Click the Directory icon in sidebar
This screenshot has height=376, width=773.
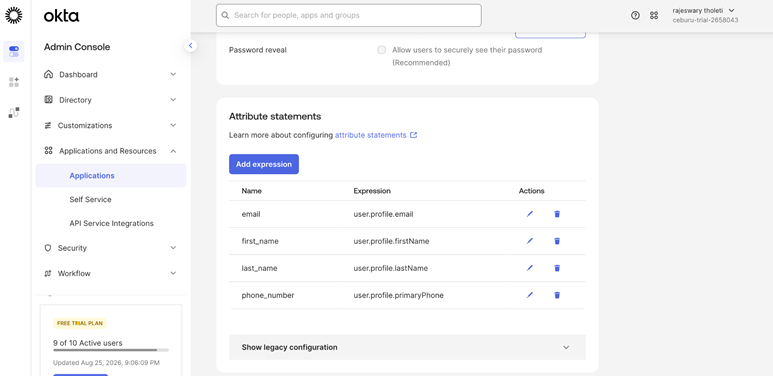pyautogui.click(x=48, y=100)
